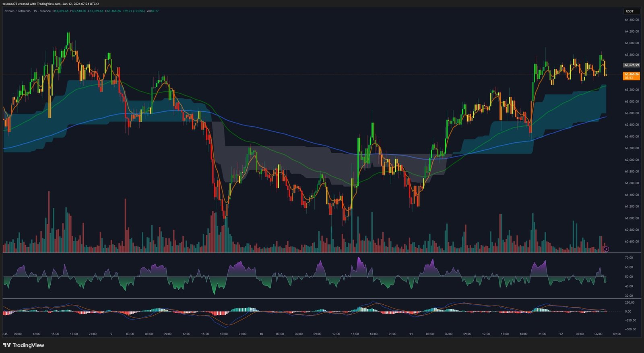
Task: Click the TradingView logo at bottom left
Action: [24, 345]
